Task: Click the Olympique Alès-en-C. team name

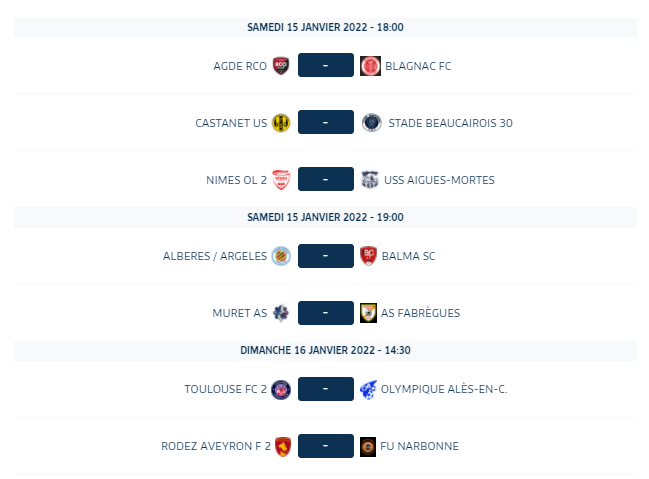Action: point(444,389)
